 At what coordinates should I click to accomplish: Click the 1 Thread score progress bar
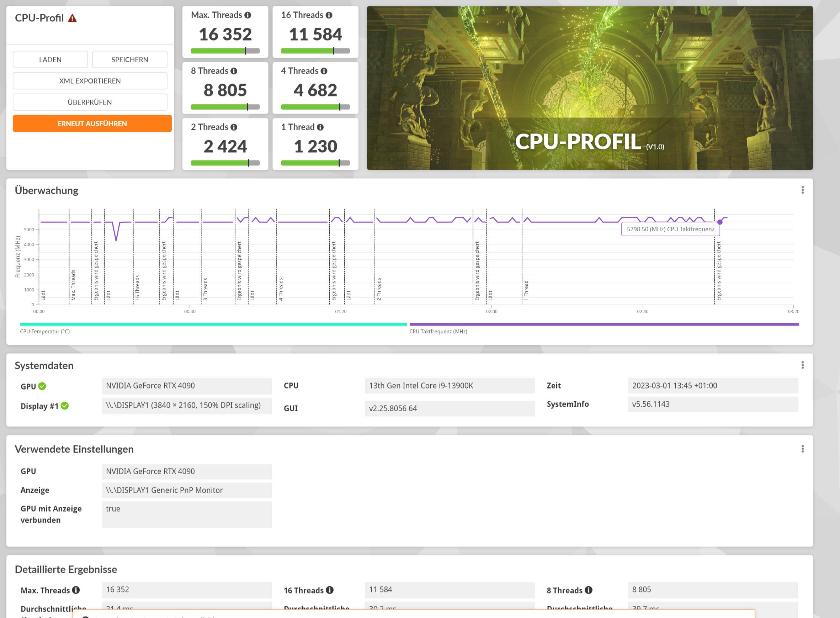(x=315, y=163)
